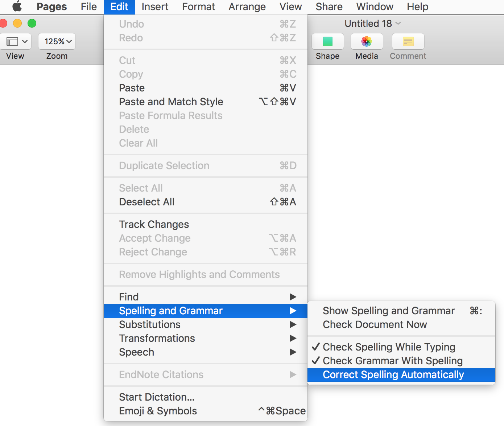The width and height of the screenshot is (504, 426).
Task: Click the Media toolbar icon
Action: tap(367, 41)
